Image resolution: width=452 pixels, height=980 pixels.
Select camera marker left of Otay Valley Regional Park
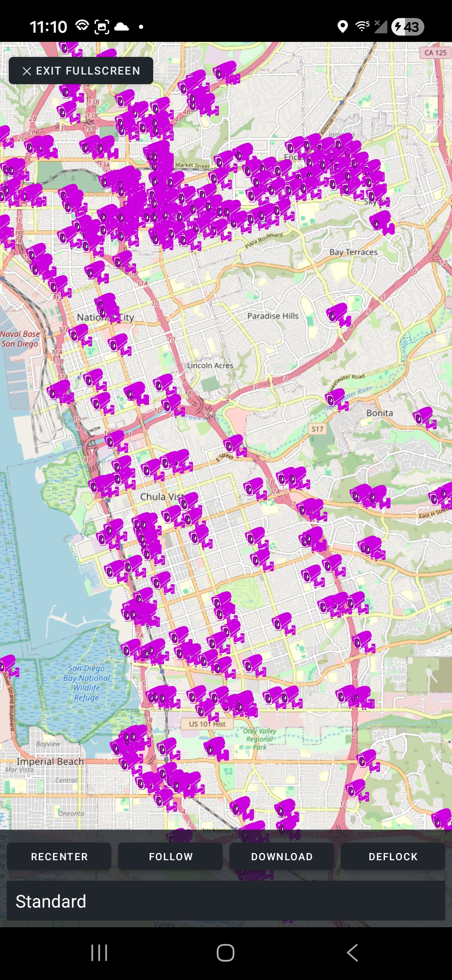(216, 748)
